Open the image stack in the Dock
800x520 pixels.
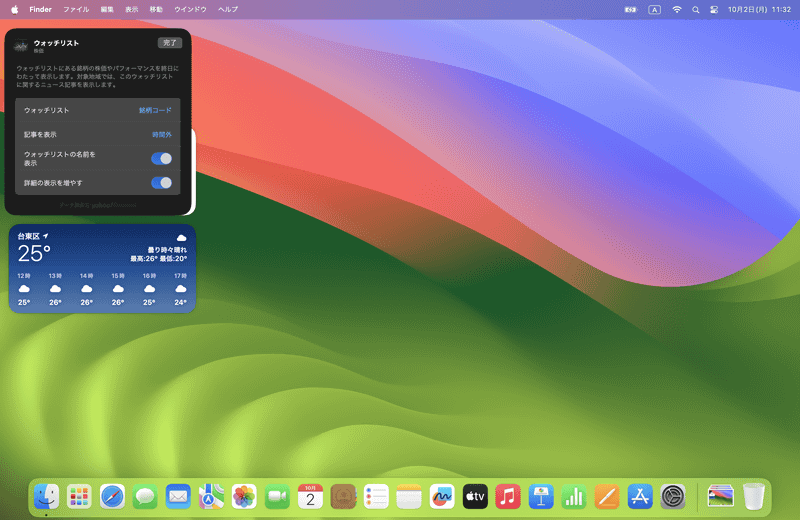click(x=720, y=496)
